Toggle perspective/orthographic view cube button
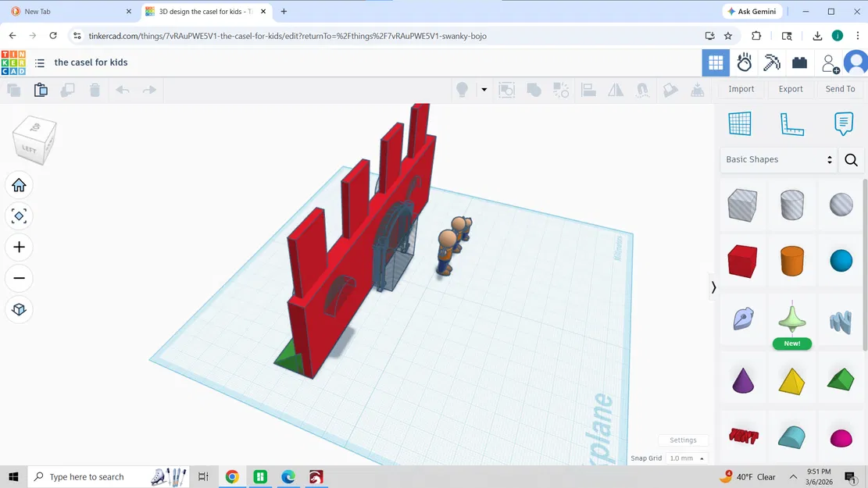 pyautogui.click(x=19, y=309)
